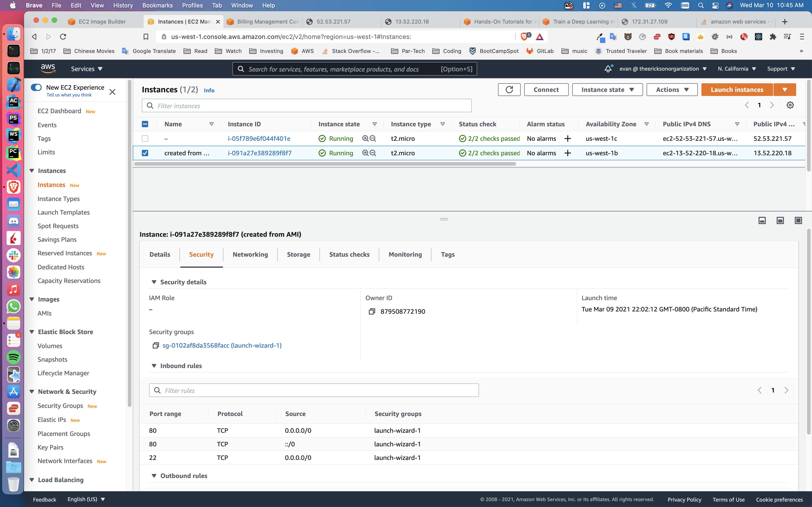
Task: Add alarm plus icon for first instance
Action: pyautogui.click(x=567, y=139)
